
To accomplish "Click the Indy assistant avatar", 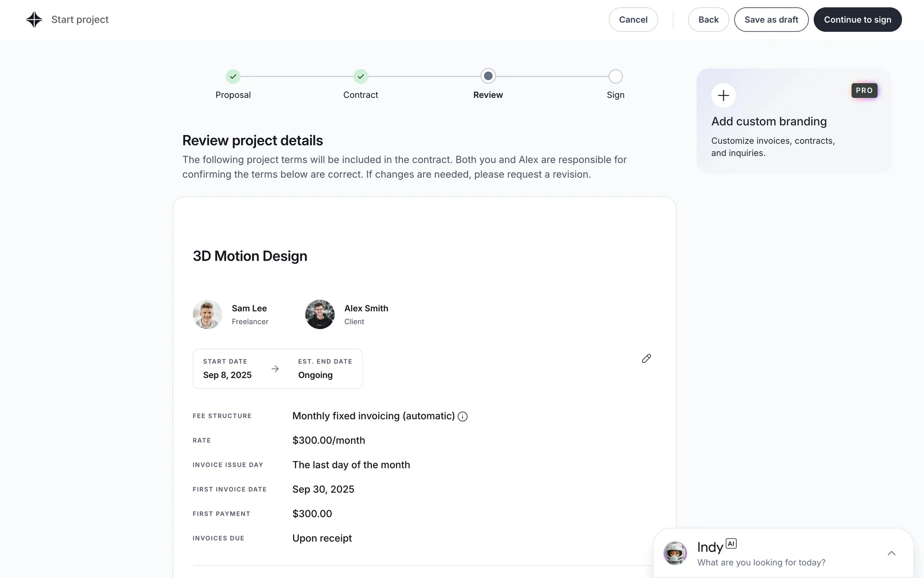I will [x=675, y=553].
